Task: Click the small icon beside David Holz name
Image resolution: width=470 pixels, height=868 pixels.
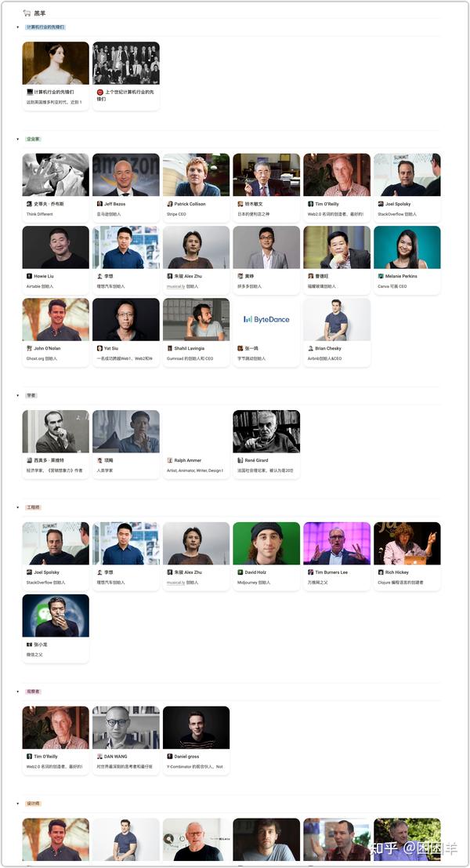Action: [x=240, y=572]
